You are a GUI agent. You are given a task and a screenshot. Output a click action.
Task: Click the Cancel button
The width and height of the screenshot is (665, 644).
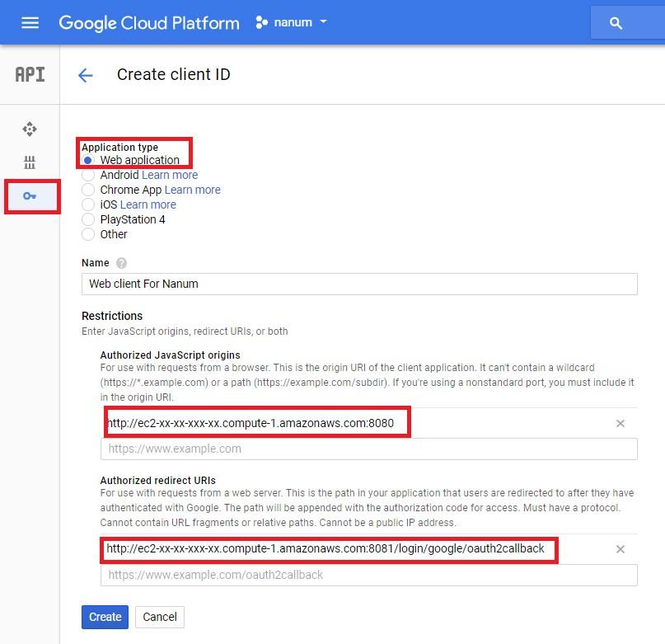click(x=160, y=617)
